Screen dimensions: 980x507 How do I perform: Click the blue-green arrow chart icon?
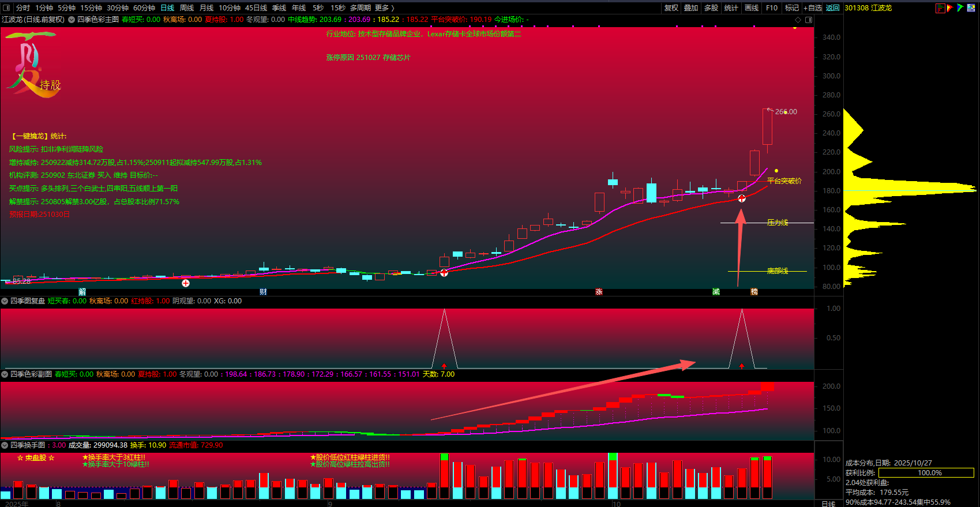point(960,8)
